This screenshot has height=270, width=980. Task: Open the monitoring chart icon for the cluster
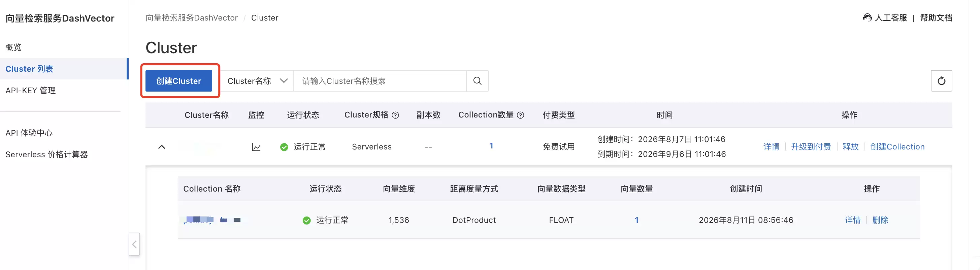tap(256, 147)
